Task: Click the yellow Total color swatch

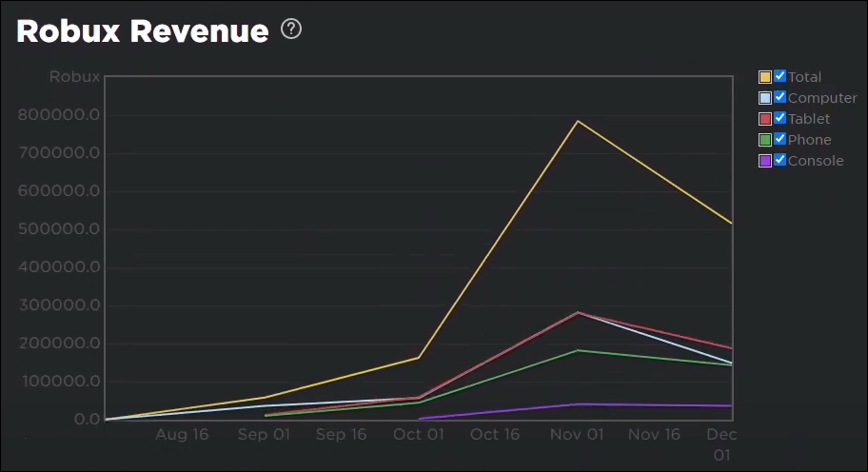Action: click(765, 77)
